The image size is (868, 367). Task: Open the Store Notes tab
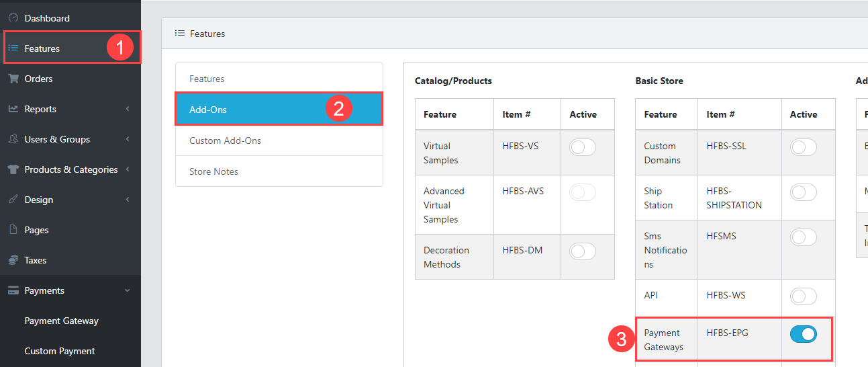click(213, 171)
